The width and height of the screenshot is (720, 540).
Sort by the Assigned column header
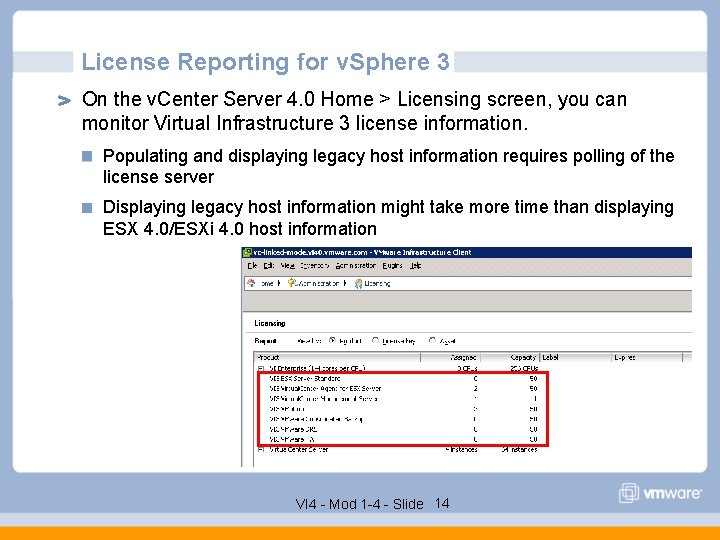pos(450,357)
